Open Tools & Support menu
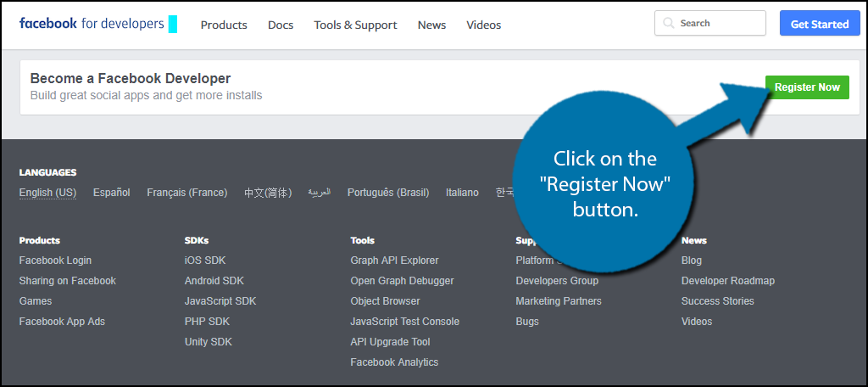Screen dimensions: 868x387 [355, 25]
